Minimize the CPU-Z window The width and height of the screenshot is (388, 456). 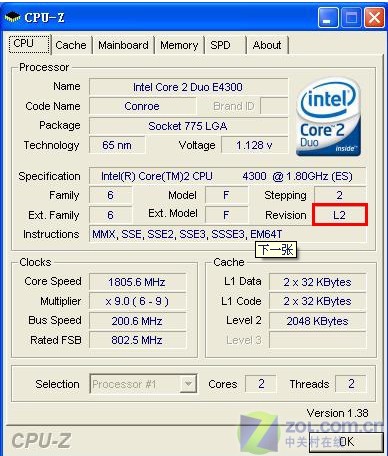pyautogui.click(x=328, y=17)
